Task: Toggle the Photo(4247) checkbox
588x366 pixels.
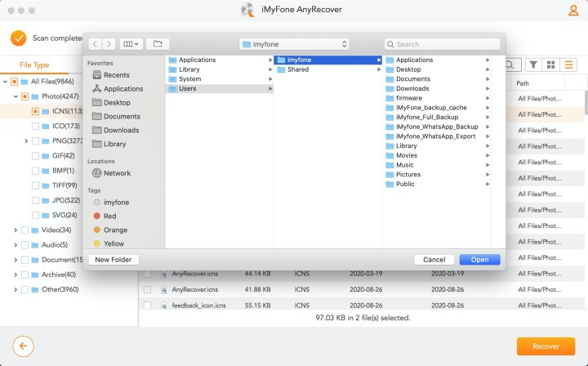Action: pos(24,96)
